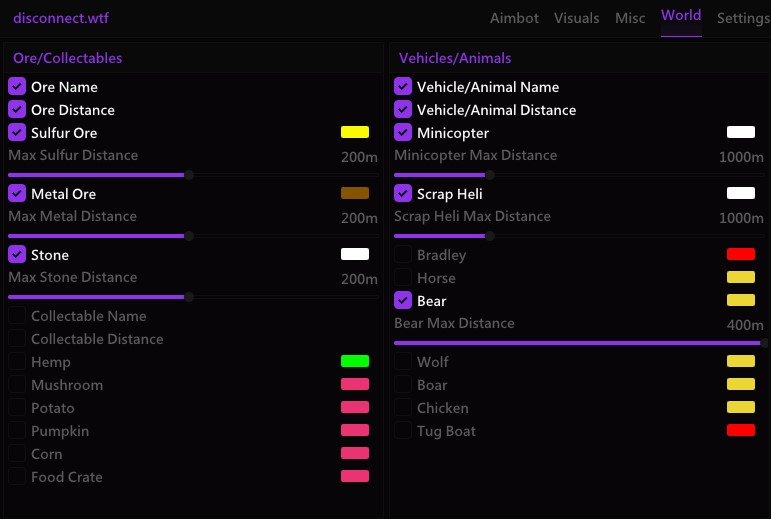Click the red Bradley color swatch
Screen dimensions: 771x519
click(x=741, y=254)
